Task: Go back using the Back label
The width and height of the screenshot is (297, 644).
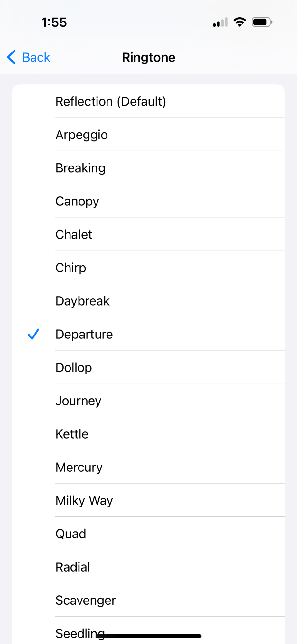Action: coord(36,57)
